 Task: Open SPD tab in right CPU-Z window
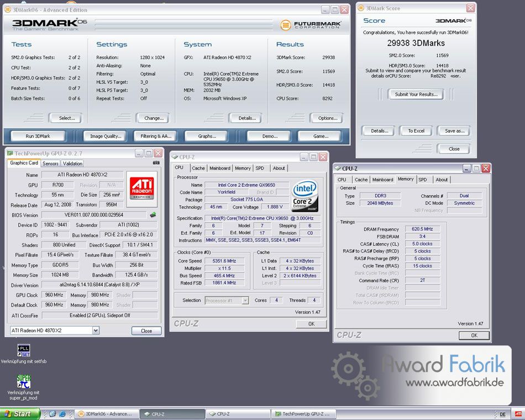(423, 180)
